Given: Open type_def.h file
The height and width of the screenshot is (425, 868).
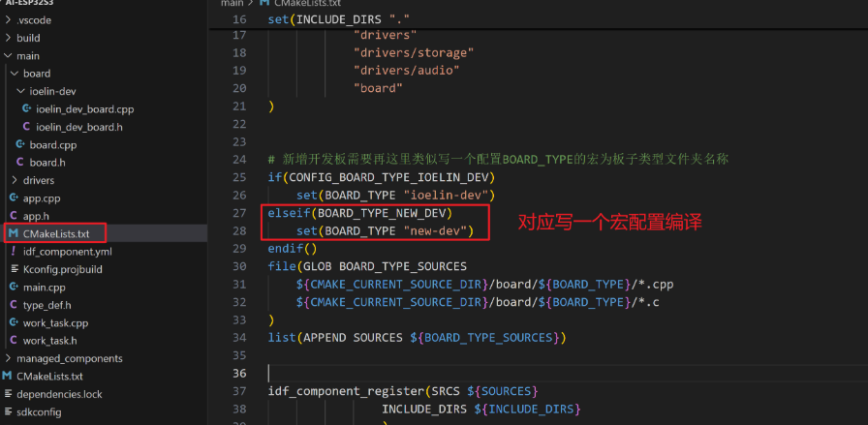Looking at the screenshot, I should click(47, 305).
